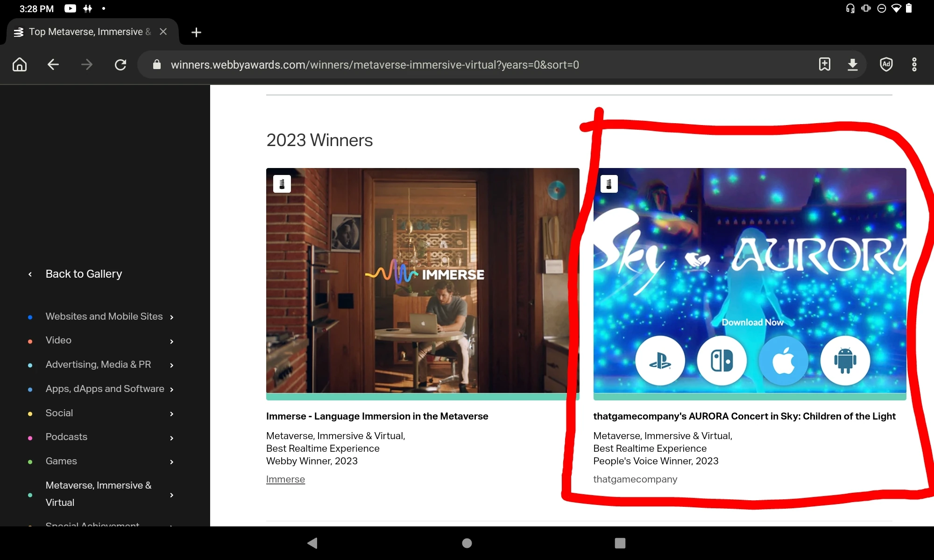
Task: Open the browser three-dot menu
Action: (914, 64)
